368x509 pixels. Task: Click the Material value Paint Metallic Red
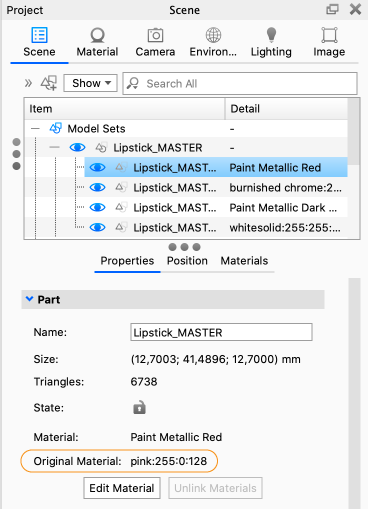(176, 437)
